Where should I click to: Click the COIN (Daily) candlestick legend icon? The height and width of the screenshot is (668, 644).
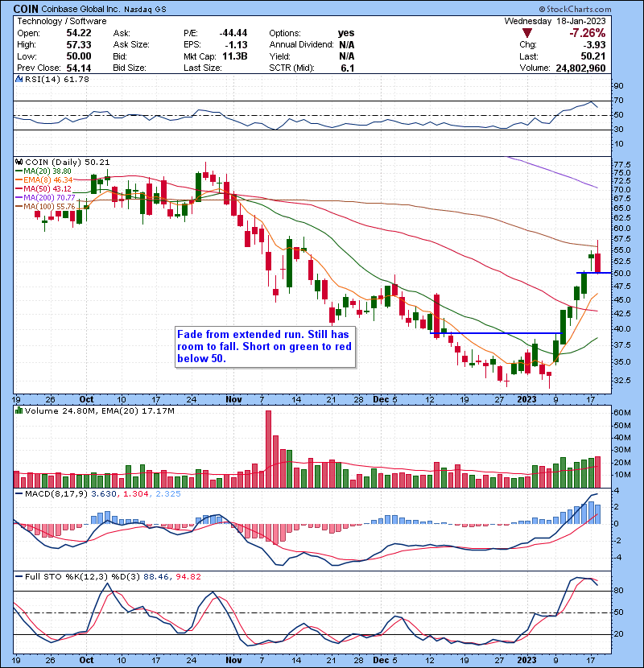pyautogui.click(x=19, y=162)
